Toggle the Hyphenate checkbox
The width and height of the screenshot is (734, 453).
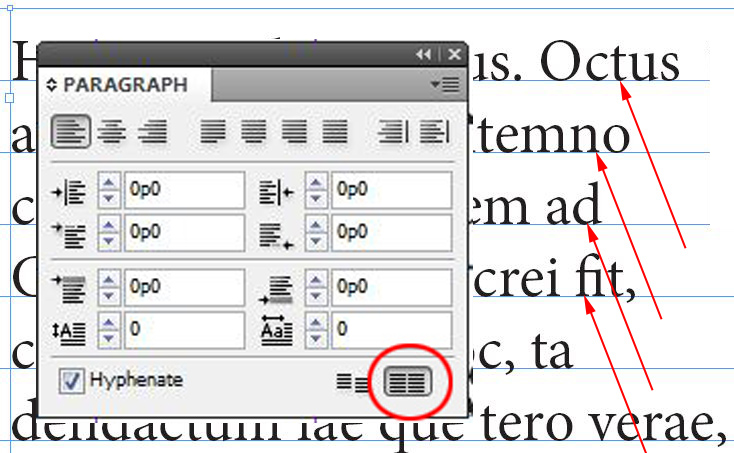72,380
